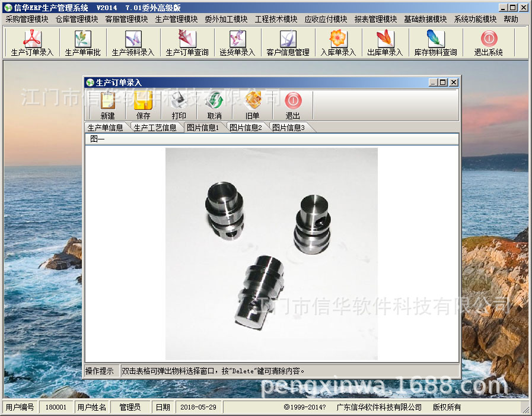Open old orders with 旧单 icon
This screenshot has height=416, width=532.
pos(253,107)
